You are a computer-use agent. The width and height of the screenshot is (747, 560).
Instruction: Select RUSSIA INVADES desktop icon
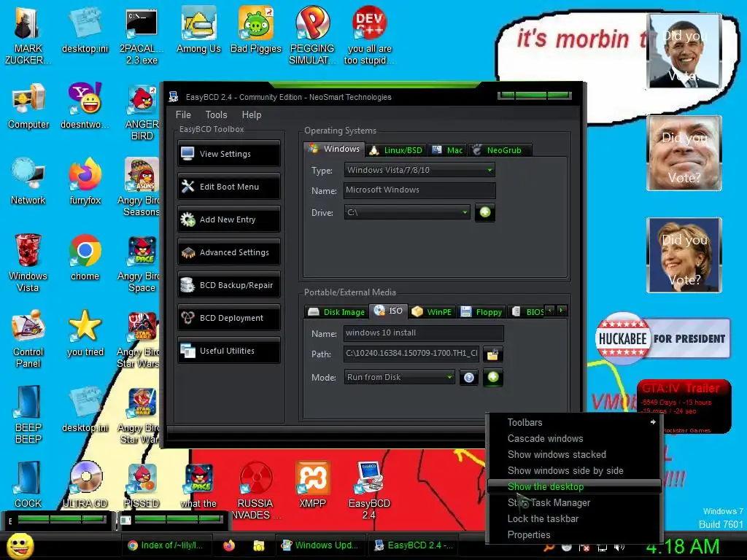click(256, 491)
